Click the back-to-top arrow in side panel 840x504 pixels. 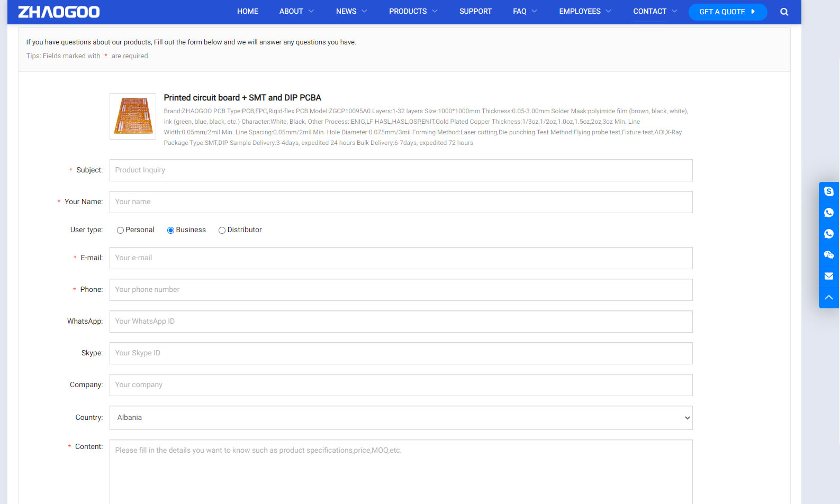[829, 297]
